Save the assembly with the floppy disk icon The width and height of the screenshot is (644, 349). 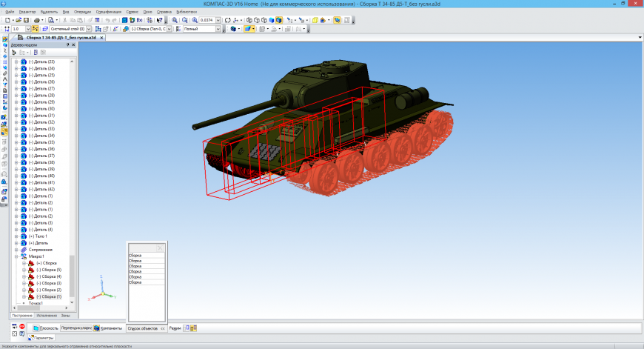point(26,20)
